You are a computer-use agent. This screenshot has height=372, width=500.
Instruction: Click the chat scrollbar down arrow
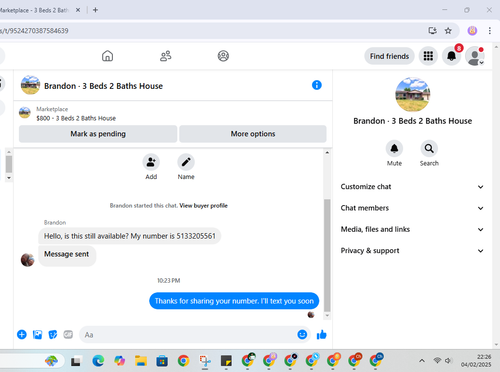(x=327, y=315)
